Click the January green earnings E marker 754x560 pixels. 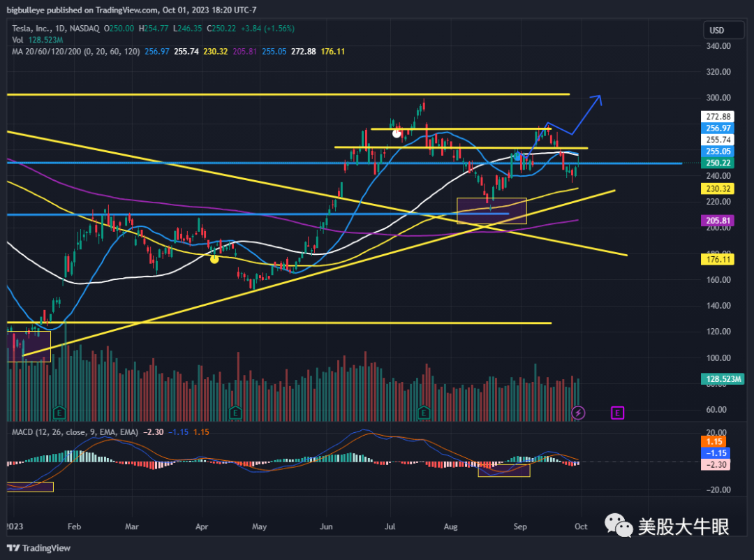59,412
